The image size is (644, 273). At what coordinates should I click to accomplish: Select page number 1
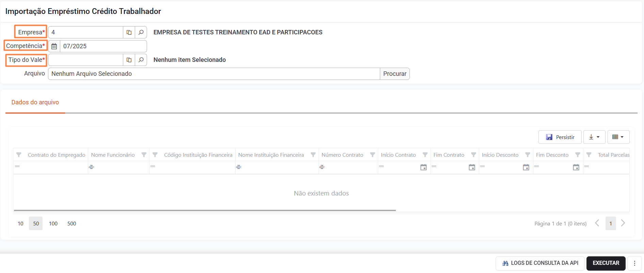tap(611, 223)
